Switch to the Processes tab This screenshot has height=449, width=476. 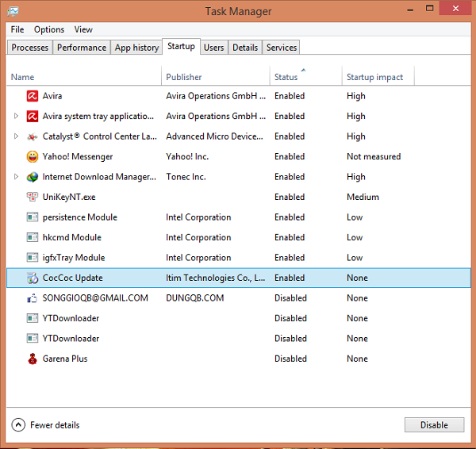tap(30, 48)
